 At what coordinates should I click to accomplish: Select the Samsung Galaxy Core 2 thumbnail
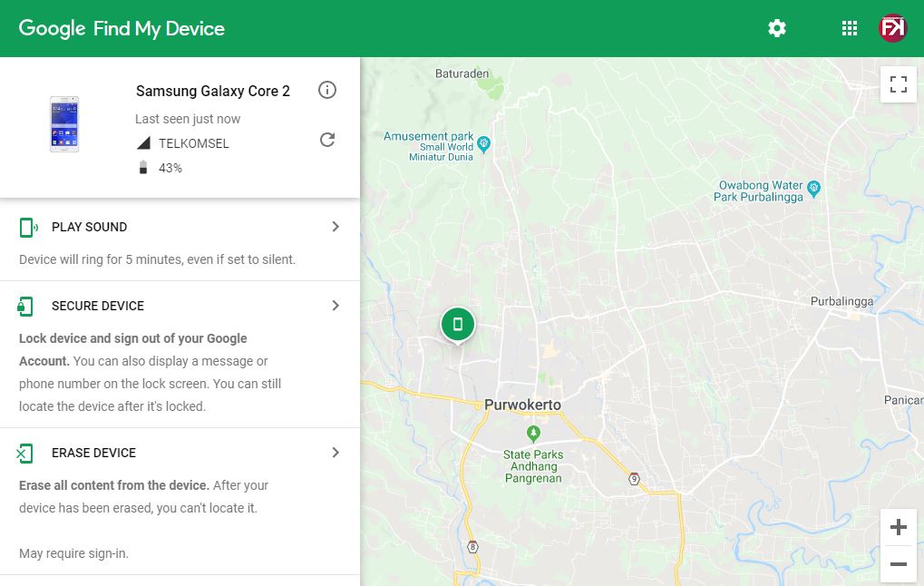[64, 123]
